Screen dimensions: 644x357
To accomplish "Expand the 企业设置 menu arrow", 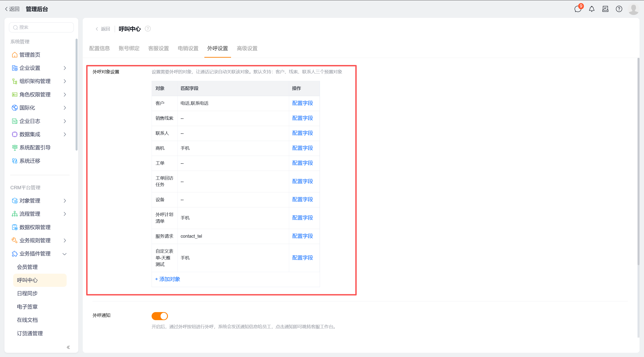I will (x=65, y=68).
